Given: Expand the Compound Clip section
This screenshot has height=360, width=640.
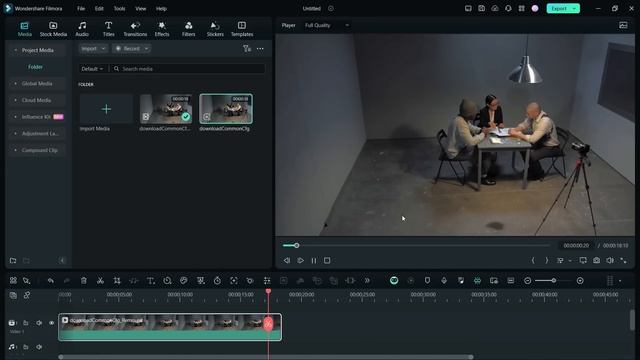Looking at the screenshot, I should click(37, 151).
